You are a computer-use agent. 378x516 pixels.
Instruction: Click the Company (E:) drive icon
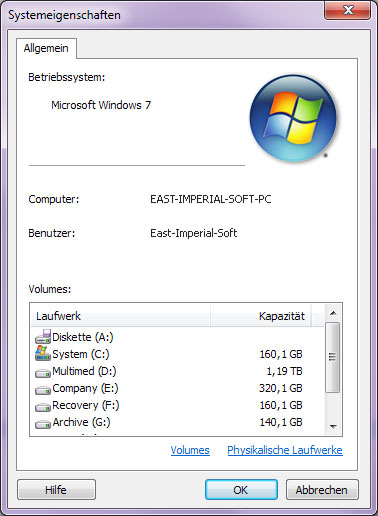pyautogui.click(x=43, y=389)
